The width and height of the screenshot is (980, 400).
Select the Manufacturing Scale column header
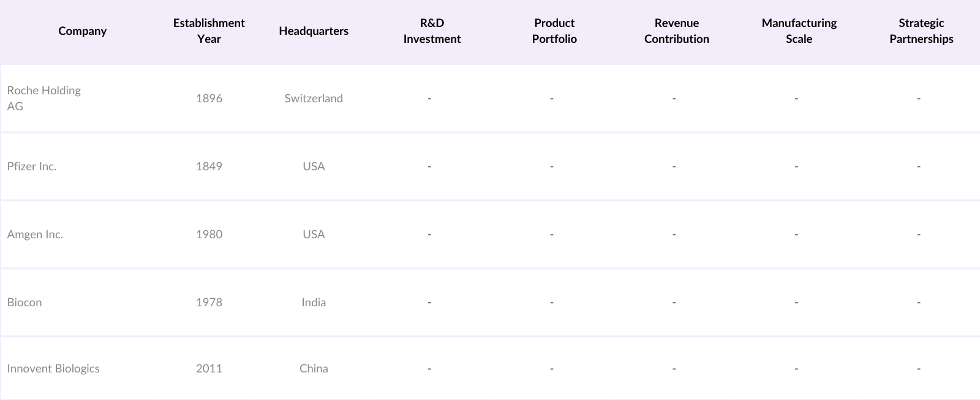click(799, 31)
